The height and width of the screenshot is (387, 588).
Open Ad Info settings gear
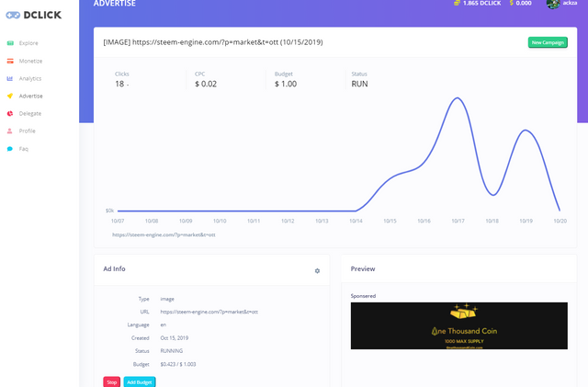point(317,270)
